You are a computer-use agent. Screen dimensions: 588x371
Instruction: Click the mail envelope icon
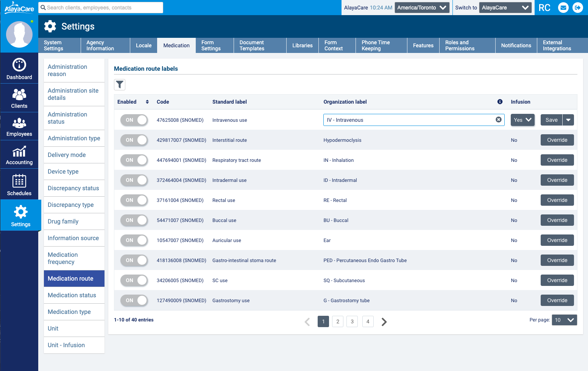point(563,8)
